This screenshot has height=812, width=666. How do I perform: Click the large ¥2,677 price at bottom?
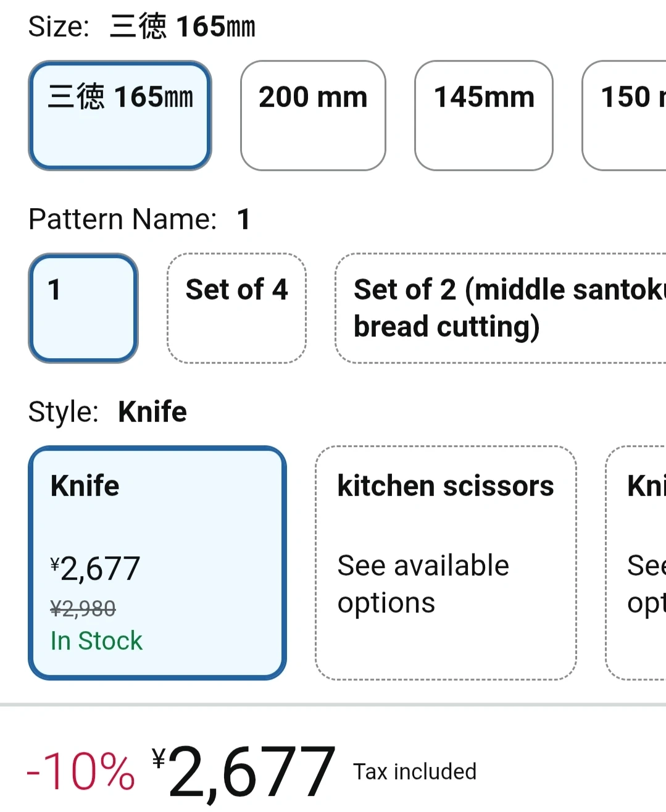244,772
